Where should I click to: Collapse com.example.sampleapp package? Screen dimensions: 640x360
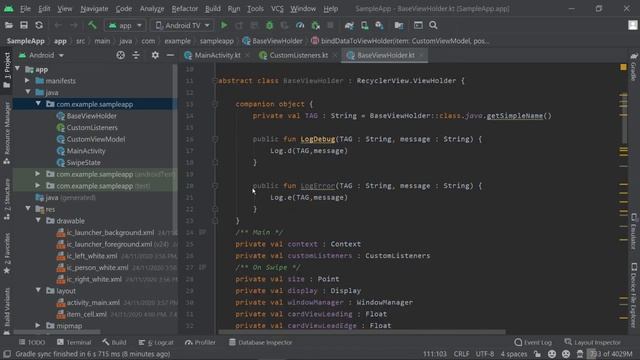38,104
